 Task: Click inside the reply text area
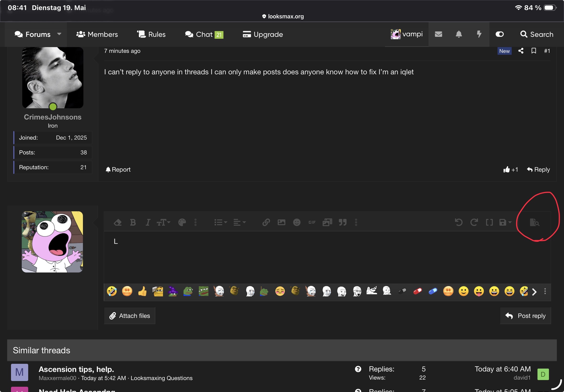pos(327,257)
